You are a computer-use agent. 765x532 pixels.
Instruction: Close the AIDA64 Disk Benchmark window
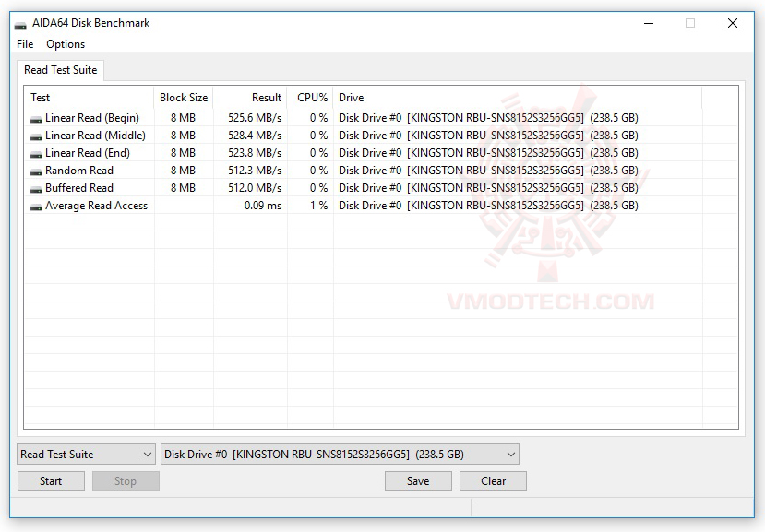click(x=733, y=23)
